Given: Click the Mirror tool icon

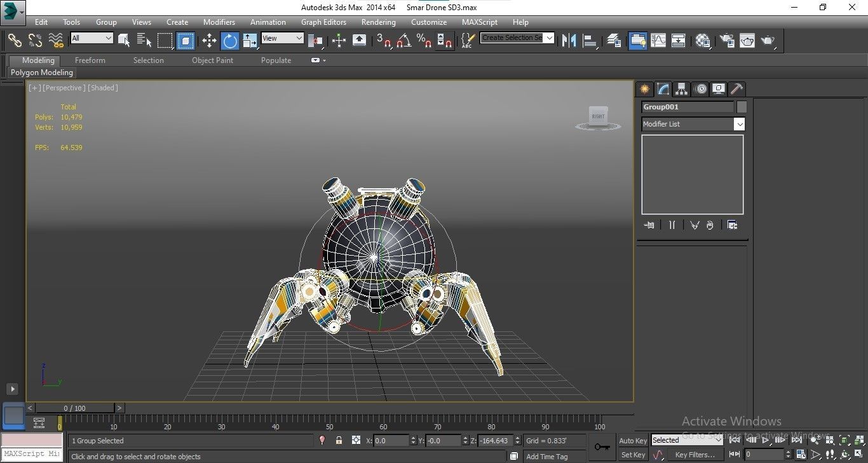Looking at the screenshot, I should [569, 41].
